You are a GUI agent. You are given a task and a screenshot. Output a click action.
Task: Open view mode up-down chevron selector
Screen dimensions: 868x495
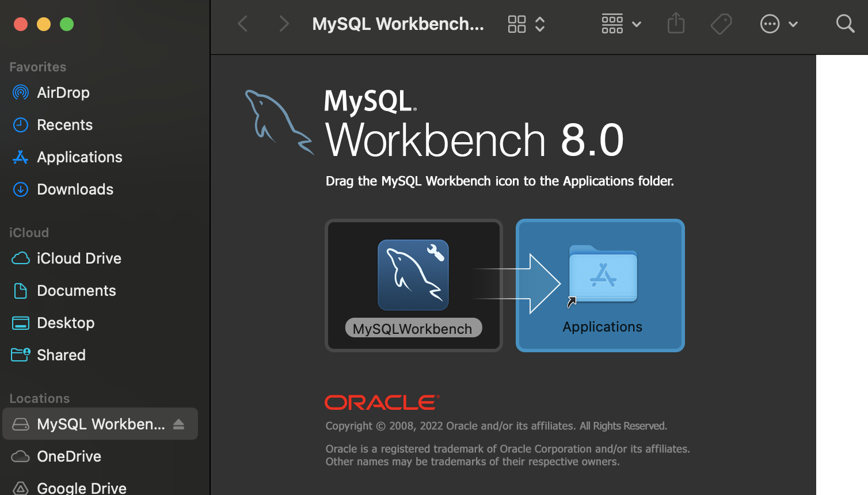(x=540, y=24)
